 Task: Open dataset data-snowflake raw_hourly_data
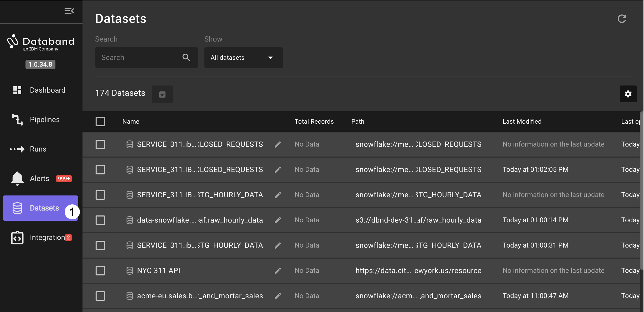[x=200, y=220]
